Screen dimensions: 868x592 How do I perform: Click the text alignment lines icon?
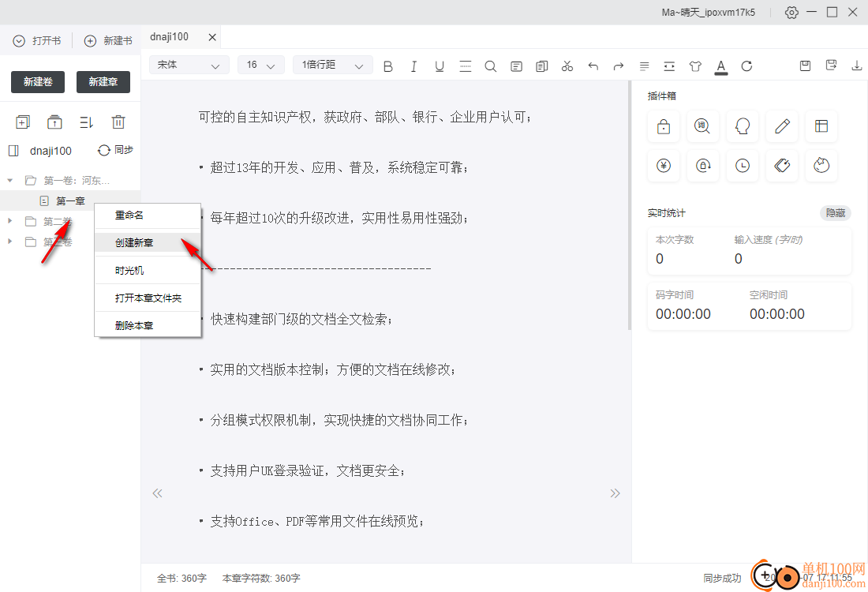[645, 66]
